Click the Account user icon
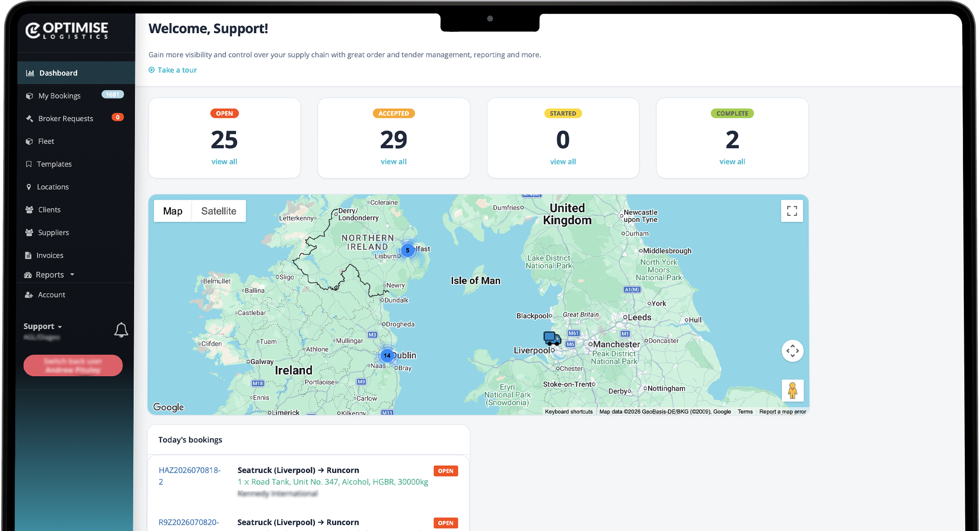 [29, 295]
